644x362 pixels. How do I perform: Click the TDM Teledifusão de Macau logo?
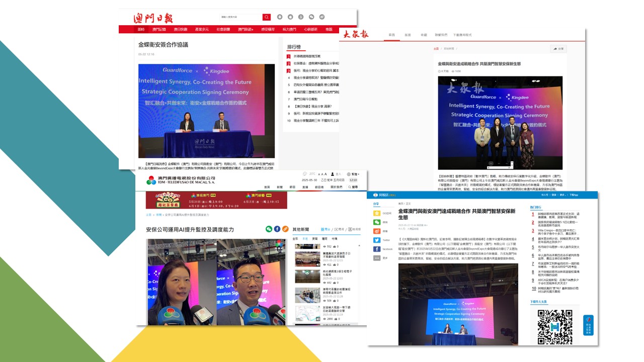pyautogui.click(x=181, y=179)
